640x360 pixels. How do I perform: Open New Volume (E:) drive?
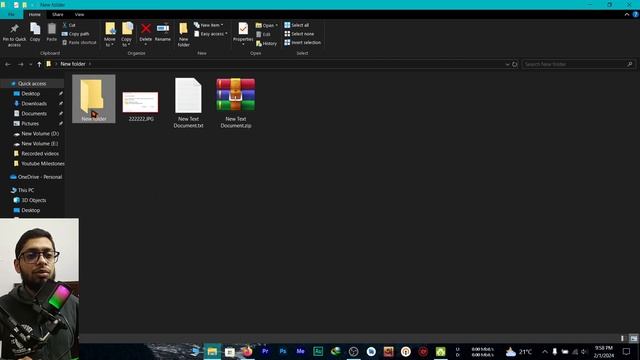pyautogui.click(x=40, y=144)
